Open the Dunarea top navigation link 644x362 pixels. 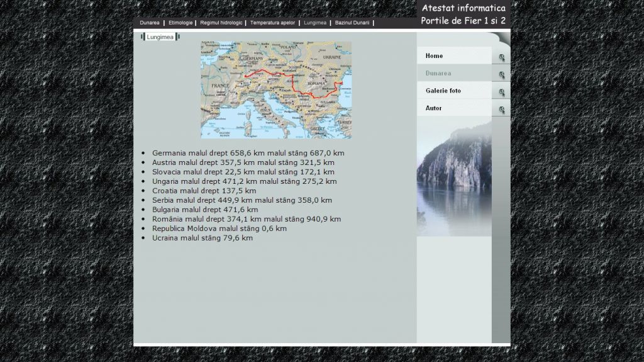coord(150,23)
